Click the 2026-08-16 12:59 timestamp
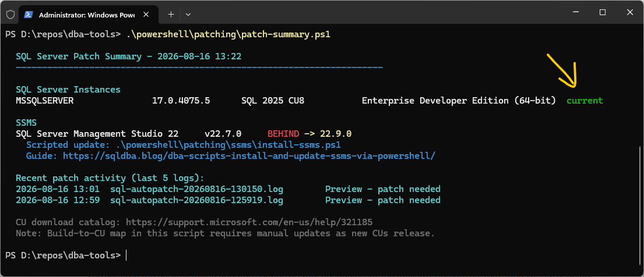The height and width of the screenshot is (277, 644). click(x=58, y=200)
